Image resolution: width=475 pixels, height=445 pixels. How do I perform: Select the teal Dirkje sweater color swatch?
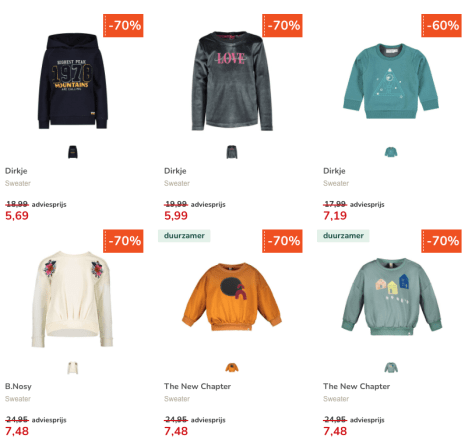[391, 152]
